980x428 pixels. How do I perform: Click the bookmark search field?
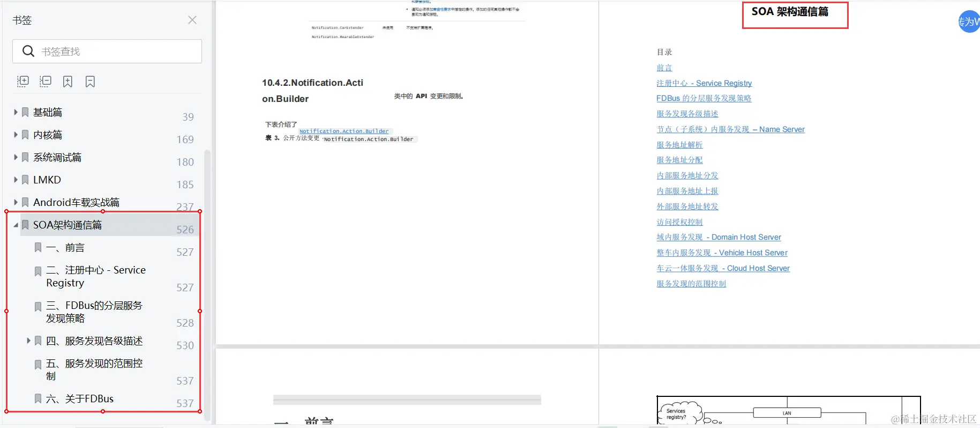point(107,51)
